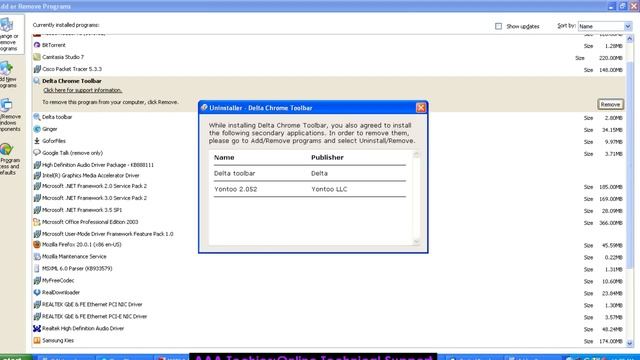The height and width of the screenshot is (360, 640).
Task: Click the Microsoft .NET Framework 3.5 SP1 icon
Action: point(37,210)
